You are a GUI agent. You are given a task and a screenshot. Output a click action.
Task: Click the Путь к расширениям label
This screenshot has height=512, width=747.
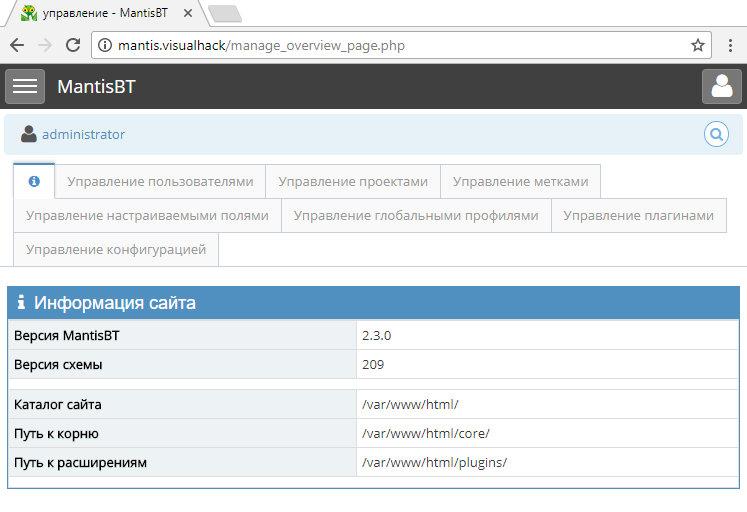tap(81, 463)
